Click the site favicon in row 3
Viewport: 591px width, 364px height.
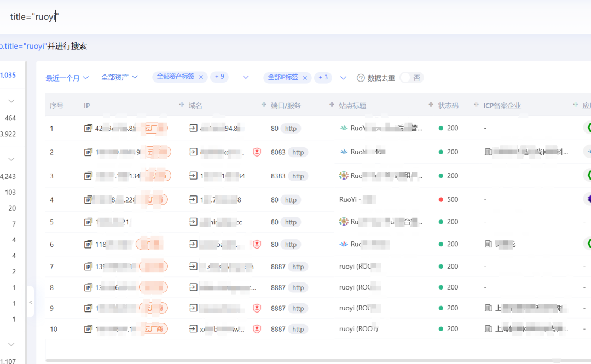click(343, 175)
